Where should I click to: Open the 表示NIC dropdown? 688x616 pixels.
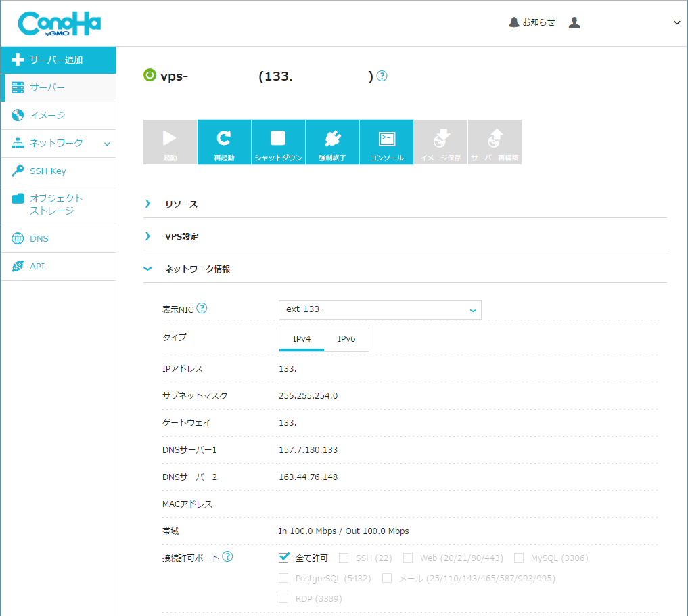tap(380, 309)
